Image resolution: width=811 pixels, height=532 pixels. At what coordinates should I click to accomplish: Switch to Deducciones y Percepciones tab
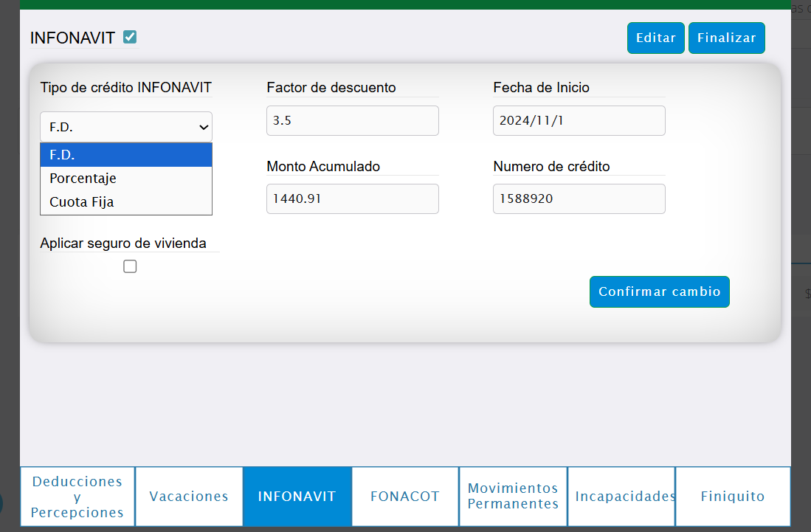77,497
